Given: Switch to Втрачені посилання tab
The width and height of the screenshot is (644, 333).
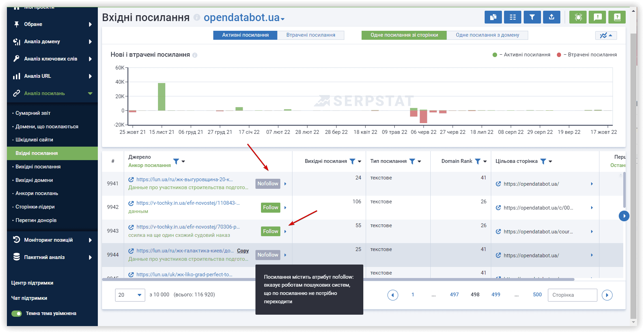Looking at the screenshot, I should [x=311, y=35].
